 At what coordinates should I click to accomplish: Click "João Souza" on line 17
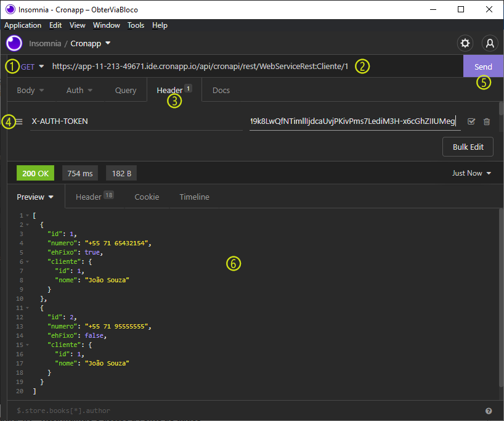(x=107, y=364)
